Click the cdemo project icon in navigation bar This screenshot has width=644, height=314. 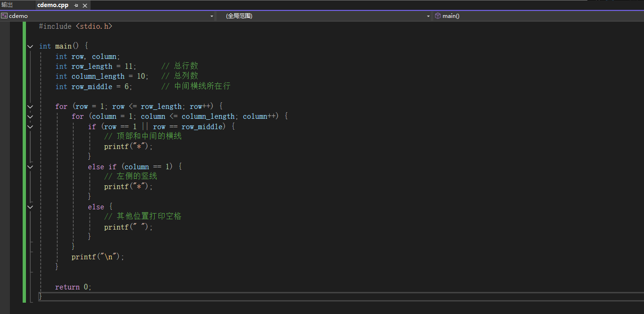click(4, 16)
